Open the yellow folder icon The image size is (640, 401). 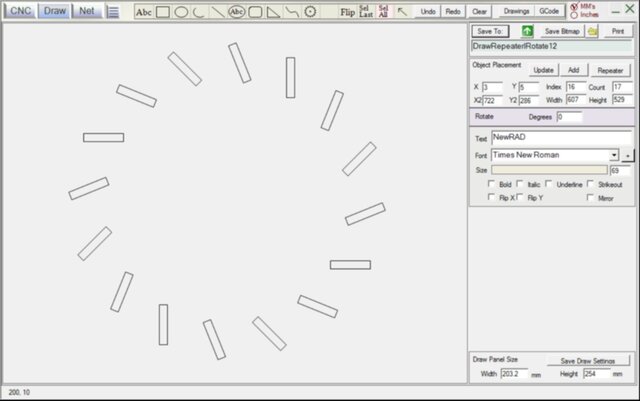593,32
